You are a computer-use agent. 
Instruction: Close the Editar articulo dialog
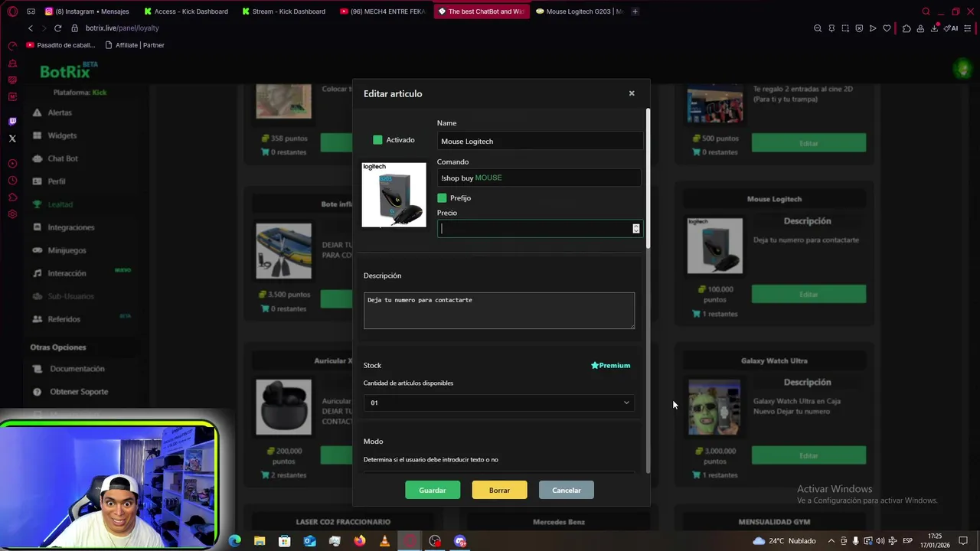(x=632, y=93)
